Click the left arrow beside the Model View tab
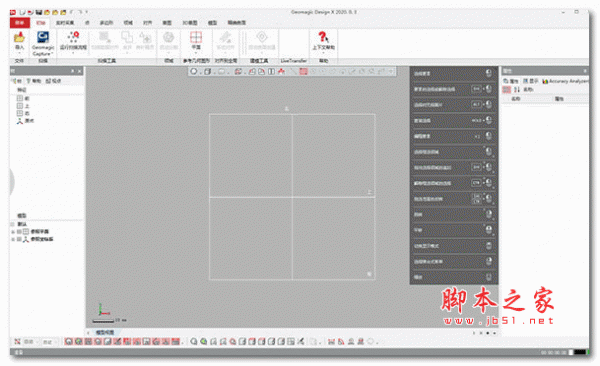 click(x=88, y=333)
